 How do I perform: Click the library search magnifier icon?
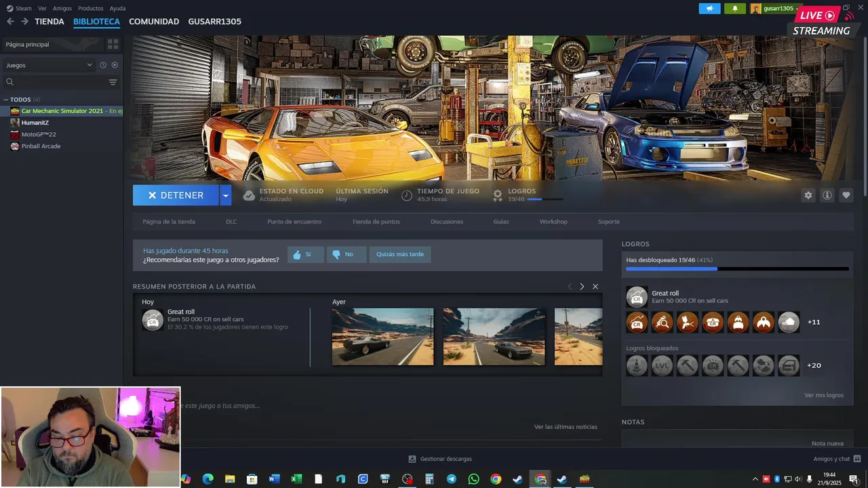10,82
